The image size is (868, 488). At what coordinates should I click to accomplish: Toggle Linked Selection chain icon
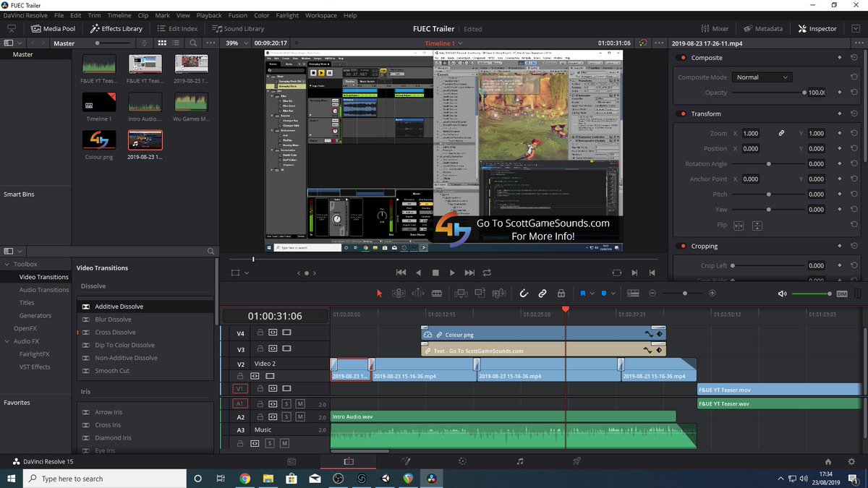pos(542,293)
